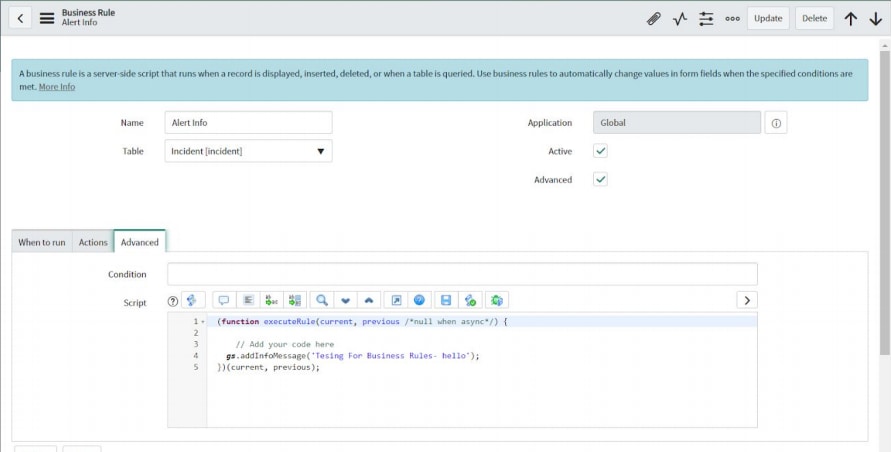Go to next record with down arrow
Image resolution: width=892 pixels, height=452 pixels.
[876, 19]
